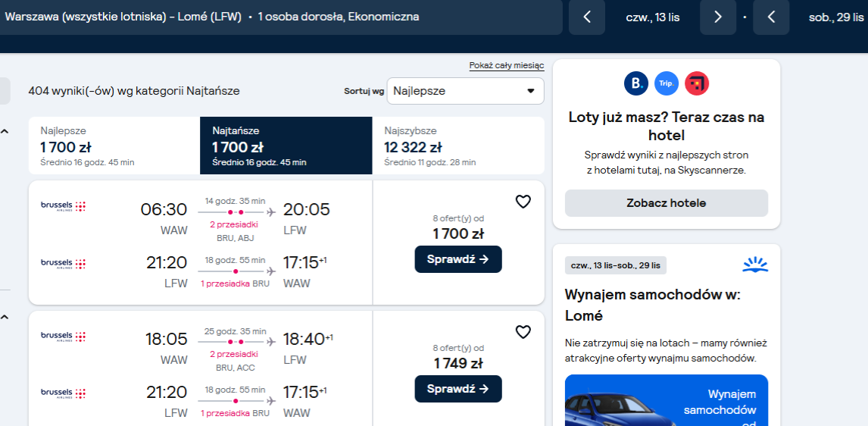Click the Booking.com logo icon
The height and width of the screenshot is (426, 868).
click(636, 83)
